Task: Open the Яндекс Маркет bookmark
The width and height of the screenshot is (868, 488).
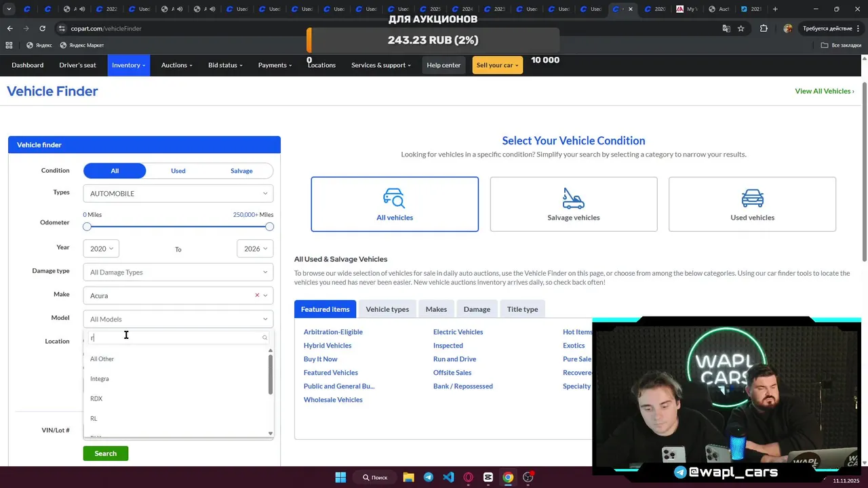Action: tap(82, 45)
